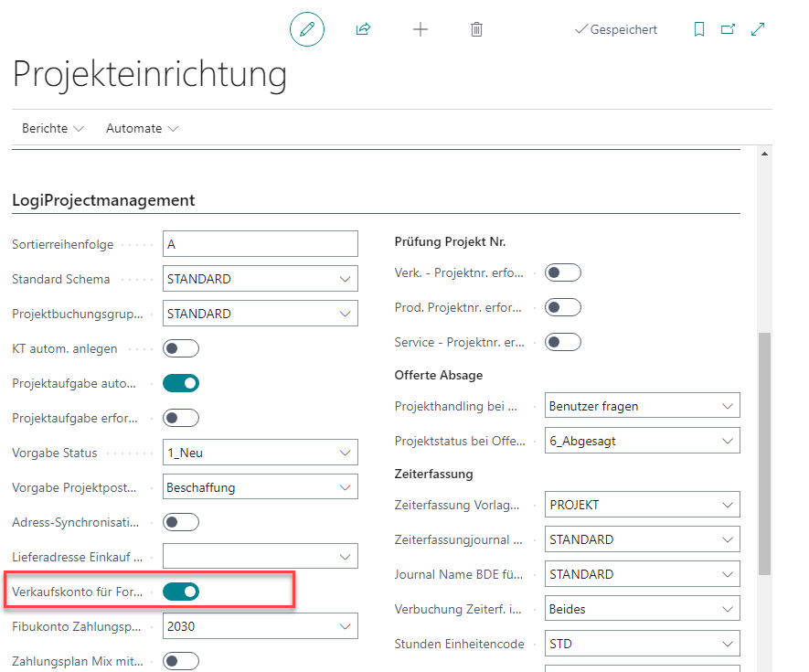This screenshot has width=809, height=672.
Task: Click the share icon
Action: (363, 29)
